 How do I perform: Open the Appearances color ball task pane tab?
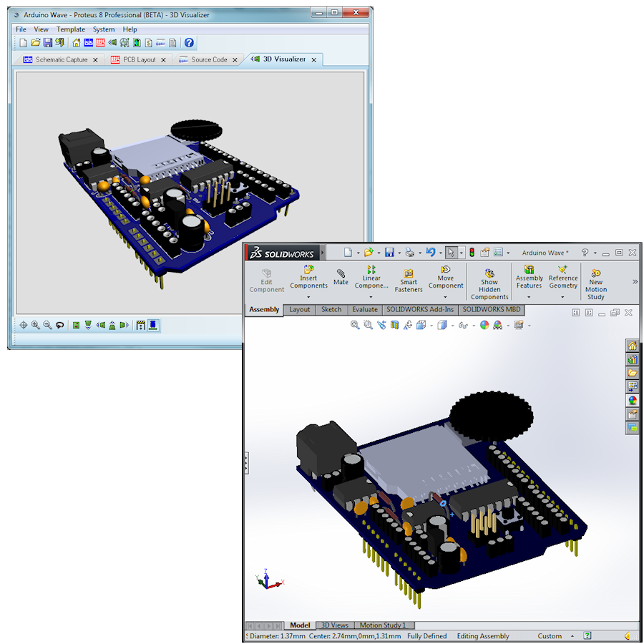tap(633, 400)
